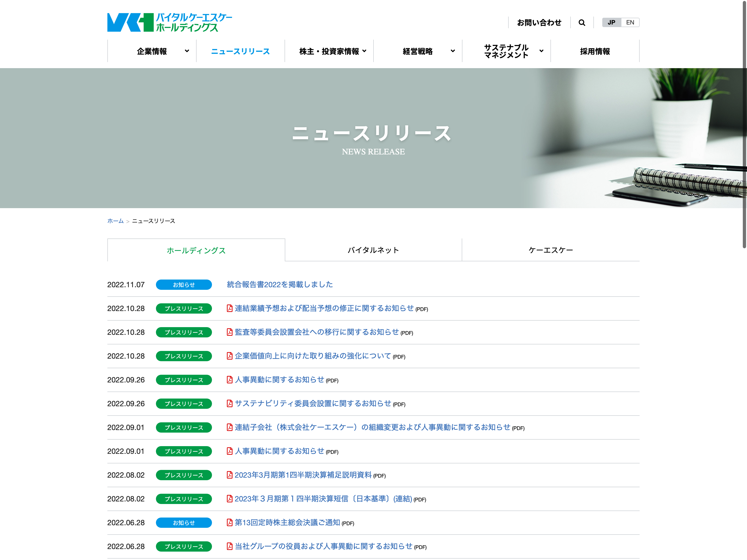Click the page vertical scrollbar thumb
The image size is (747, 560).
coord(744,124)
